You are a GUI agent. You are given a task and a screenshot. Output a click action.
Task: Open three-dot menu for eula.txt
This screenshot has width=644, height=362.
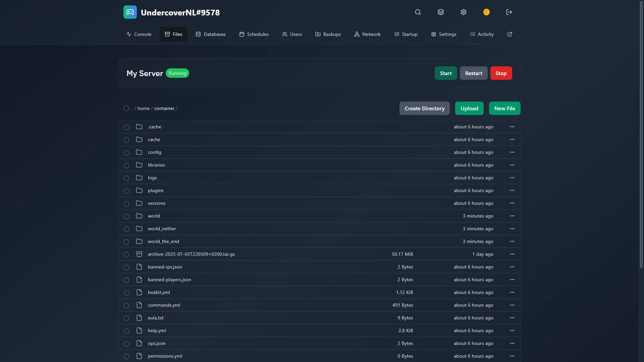pos(512,318)
